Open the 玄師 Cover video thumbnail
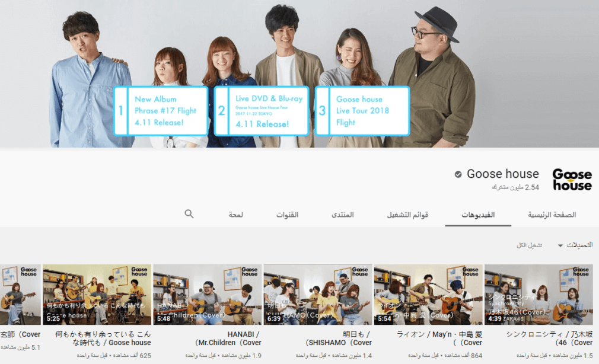The width and height of the screenshot is (599, 364). [20, 295]
